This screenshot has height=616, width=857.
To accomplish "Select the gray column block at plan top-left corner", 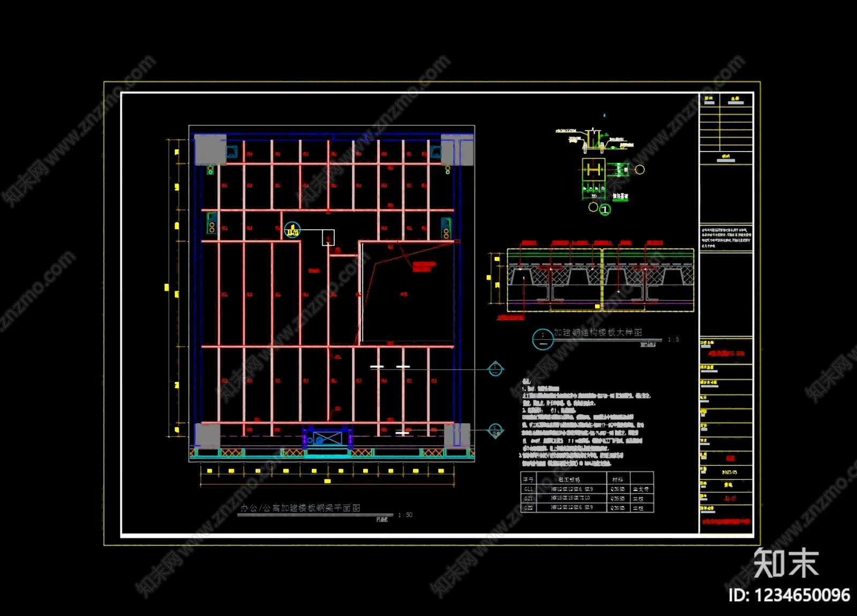I will pyautogui.click(x=210, y=149).
